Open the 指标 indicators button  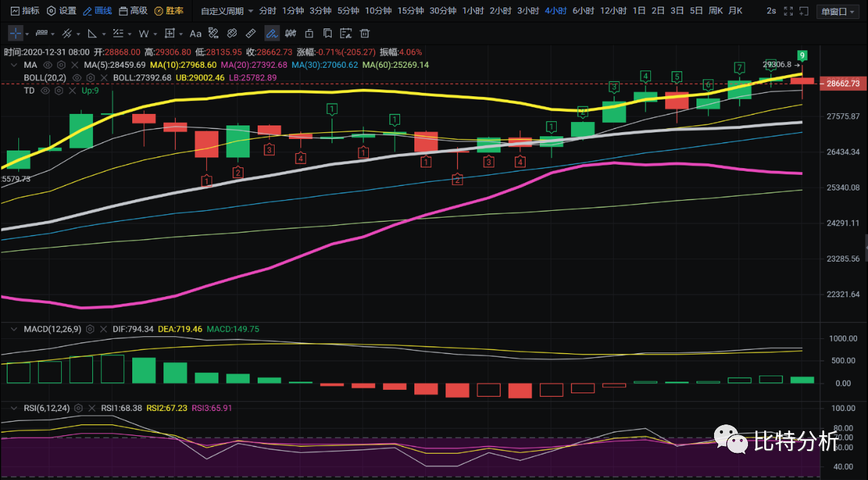pos(24,11)
